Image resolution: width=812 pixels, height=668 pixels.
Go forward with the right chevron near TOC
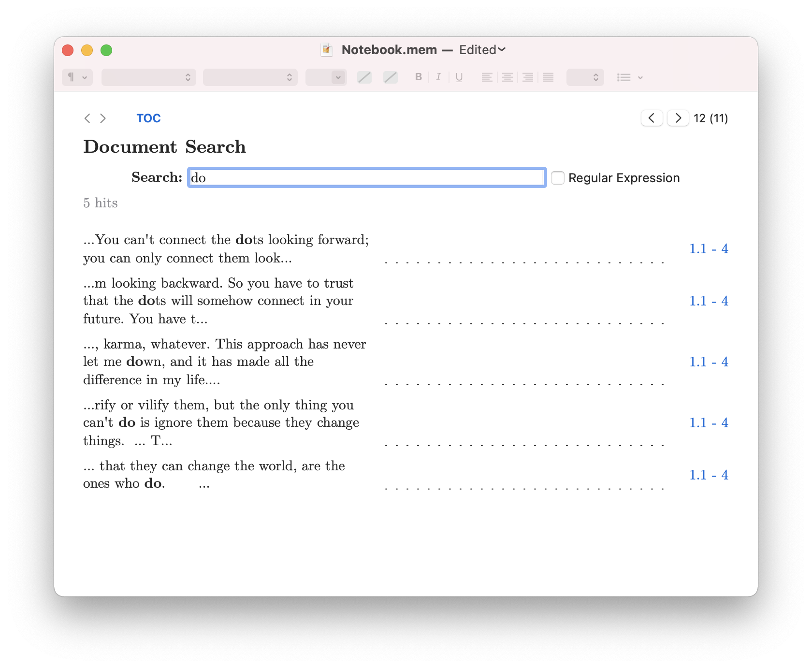(103, 118)
